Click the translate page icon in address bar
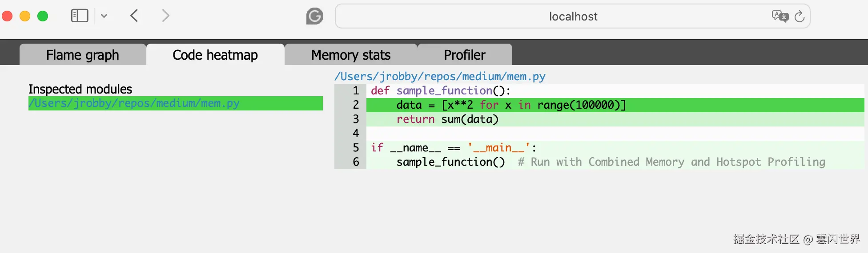Viewport: 868px width, 253px height. 780,16
